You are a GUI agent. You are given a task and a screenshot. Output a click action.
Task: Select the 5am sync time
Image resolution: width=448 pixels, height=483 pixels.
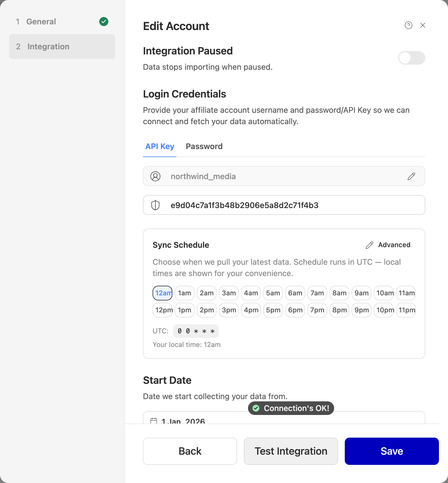(273, 293)
